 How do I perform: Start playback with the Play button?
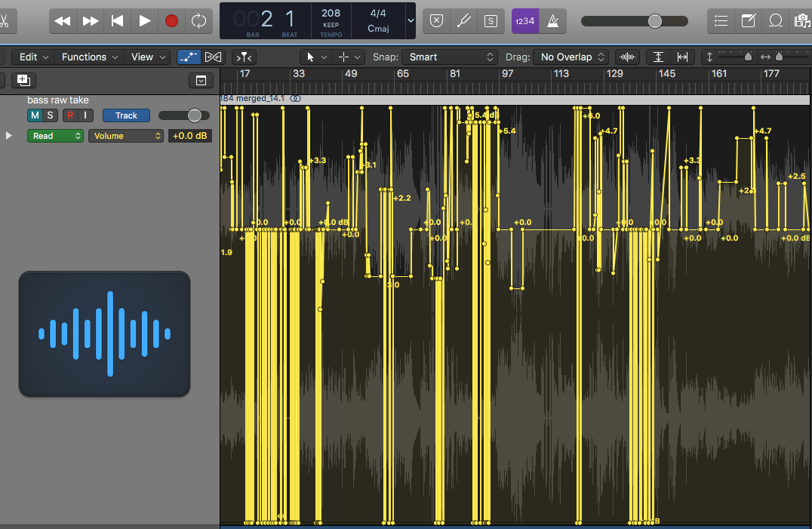tap(144, 21)
